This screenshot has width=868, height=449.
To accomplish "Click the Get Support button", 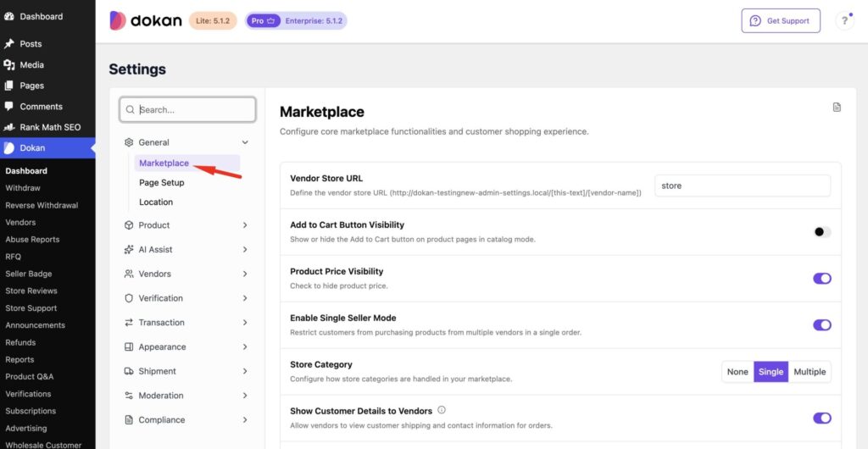I will (781, 21).
